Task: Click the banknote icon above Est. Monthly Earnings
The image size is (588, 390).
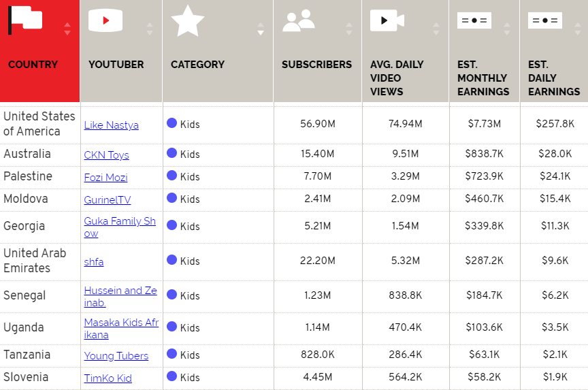Action: coord(474,20)
